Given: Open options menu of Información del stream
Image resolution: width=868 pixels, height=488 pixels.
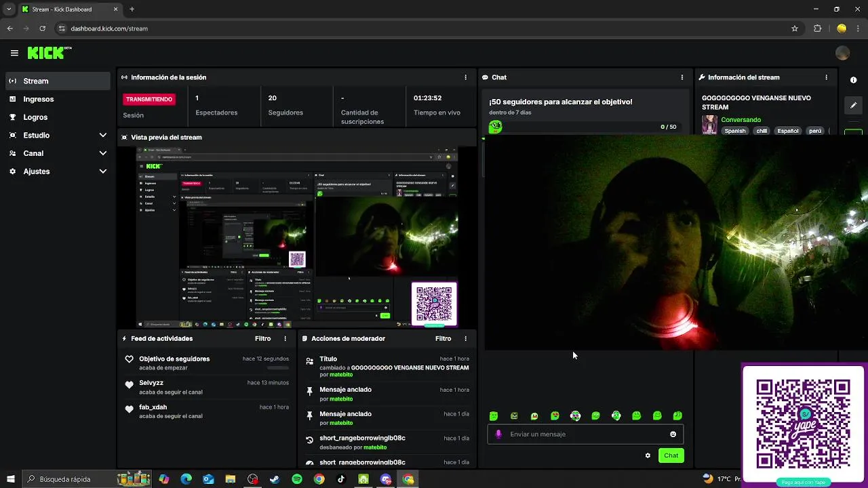Looking at the screenshot, I should point(826,77).
